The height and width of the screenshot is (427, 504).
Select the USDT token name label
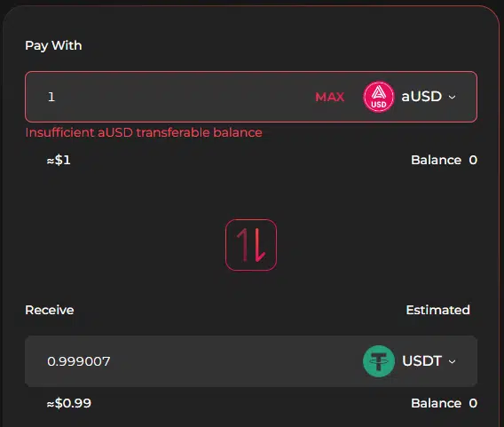421,360
